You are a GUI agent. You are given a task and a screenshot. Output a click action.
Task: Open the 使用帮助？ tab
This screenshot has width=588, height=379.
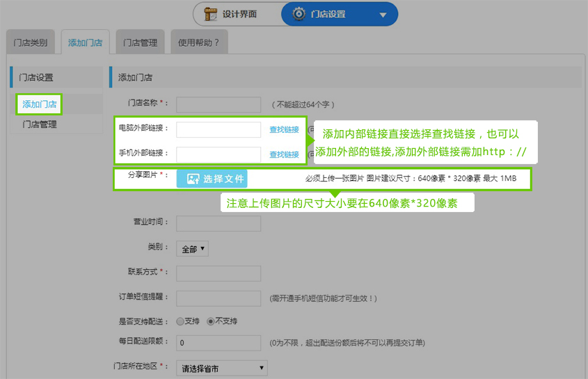(198, 43)
